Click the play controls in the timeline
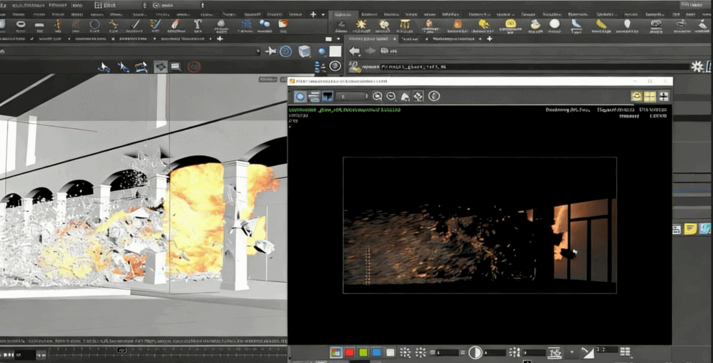The width and height of the screenshot is (713, 363). tap(9, 354)
